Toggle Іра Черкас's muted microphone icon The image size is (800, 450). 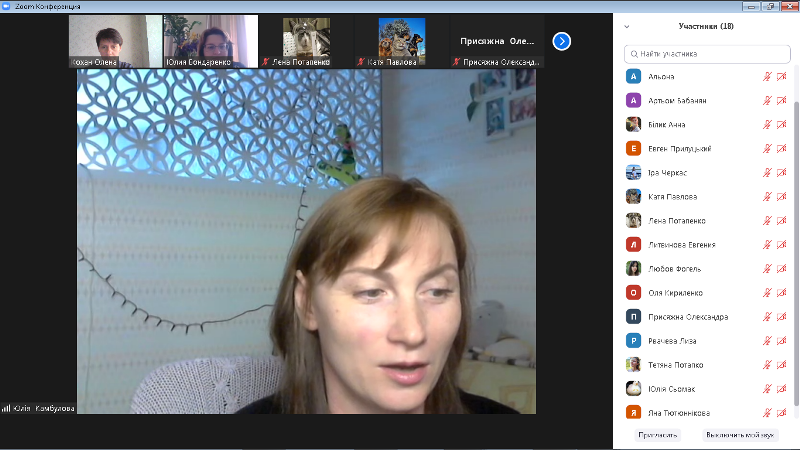coord(767,172)
